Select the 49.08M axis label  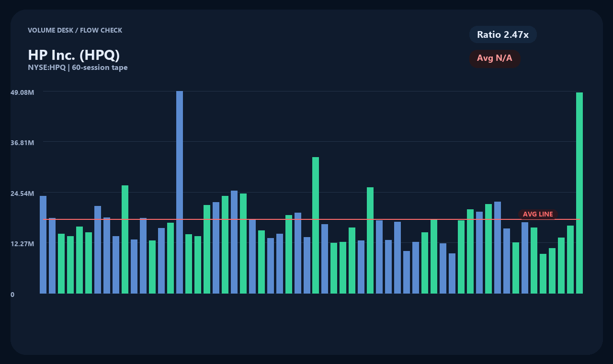tap(22, 92)
